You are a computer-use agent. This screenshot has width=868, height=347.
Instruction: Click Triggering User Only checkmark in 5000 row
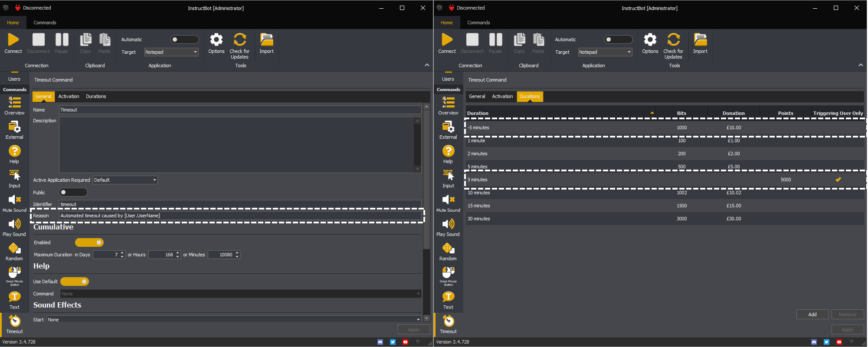[838, 180]
